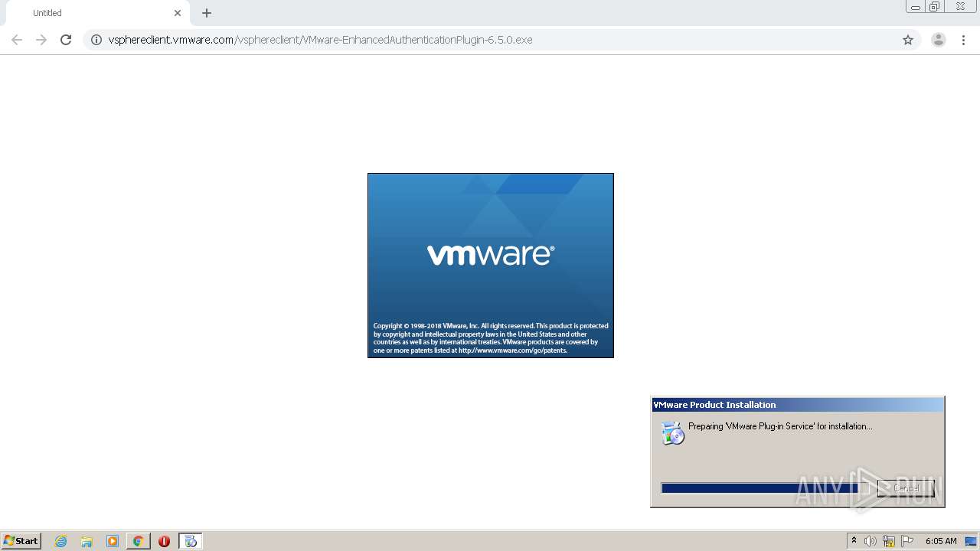This screenshot has height=551, width=980.
Task: Close the Untitled tab
Action: [x=178, y=13]
